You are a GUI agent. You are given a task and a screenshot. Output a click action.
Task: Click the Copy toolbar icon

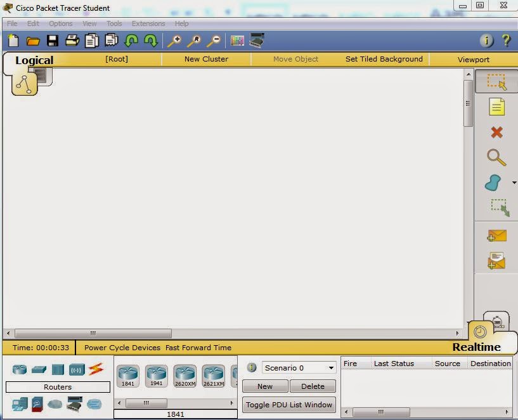pyautogui.click(x=91, y=41)
